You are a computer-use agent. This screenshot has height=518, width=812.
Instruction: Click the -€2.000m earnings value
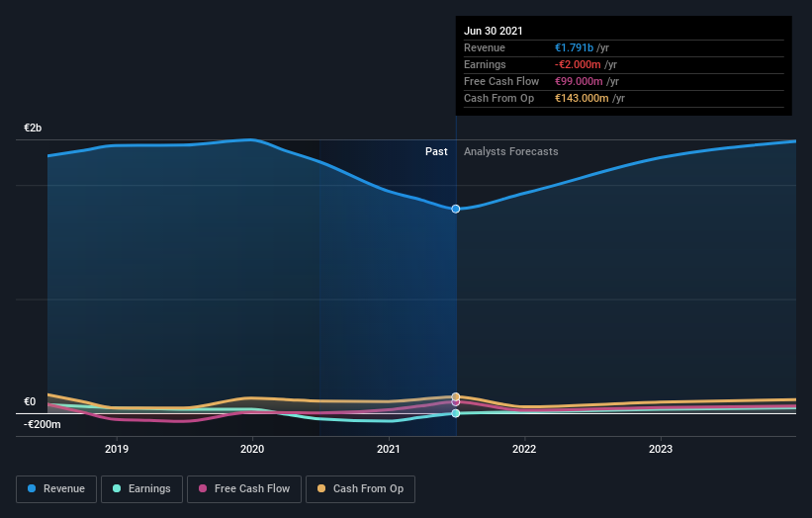click(578, 64)
